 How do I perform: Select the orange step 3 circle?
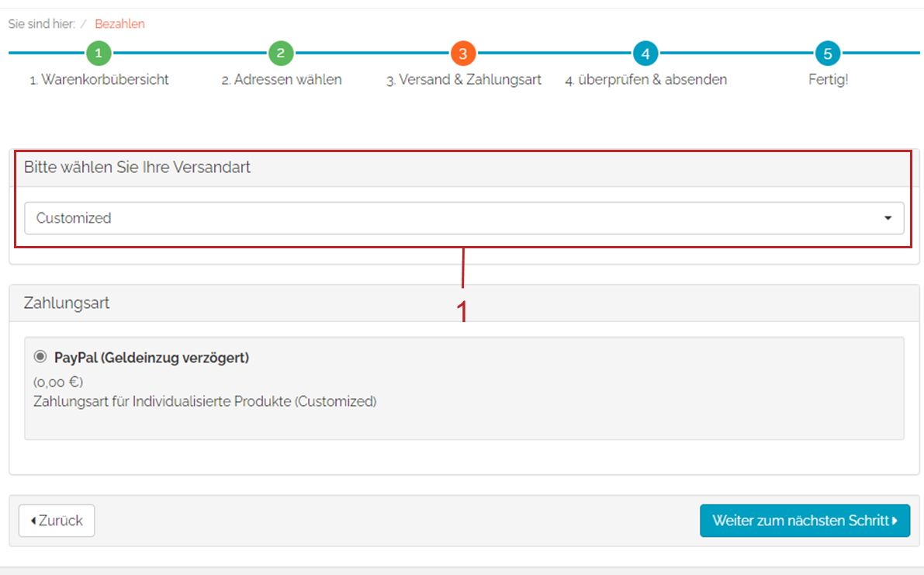tap(463, 54)
